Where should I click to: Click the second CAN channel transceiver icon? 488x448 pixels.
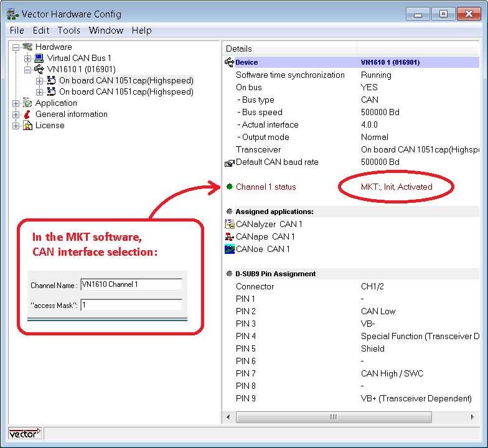tap(51, 91)
